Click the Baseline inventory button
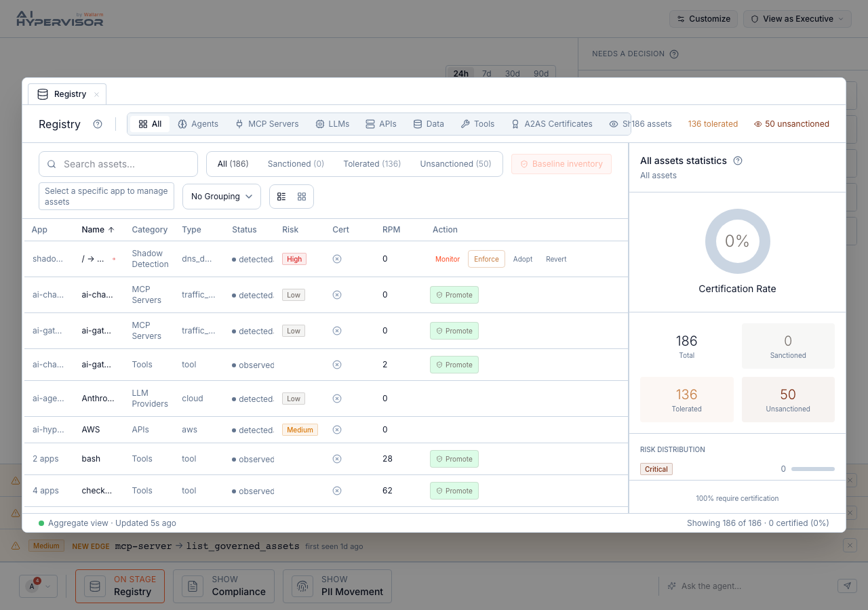Image resolution: width=868 pixels, height=610 pixels. 561,164
